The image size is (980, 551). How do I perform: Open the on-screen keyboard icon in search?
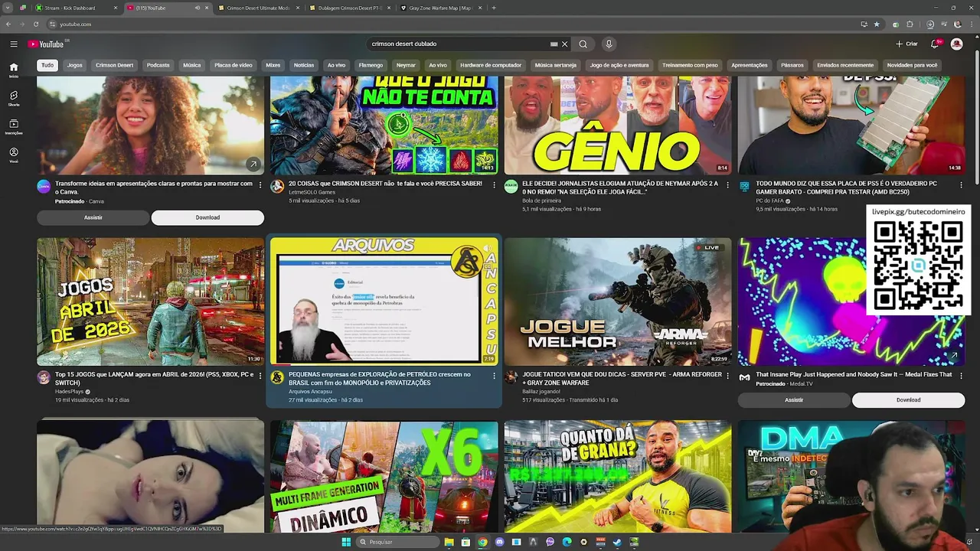[x=554, y=44]
